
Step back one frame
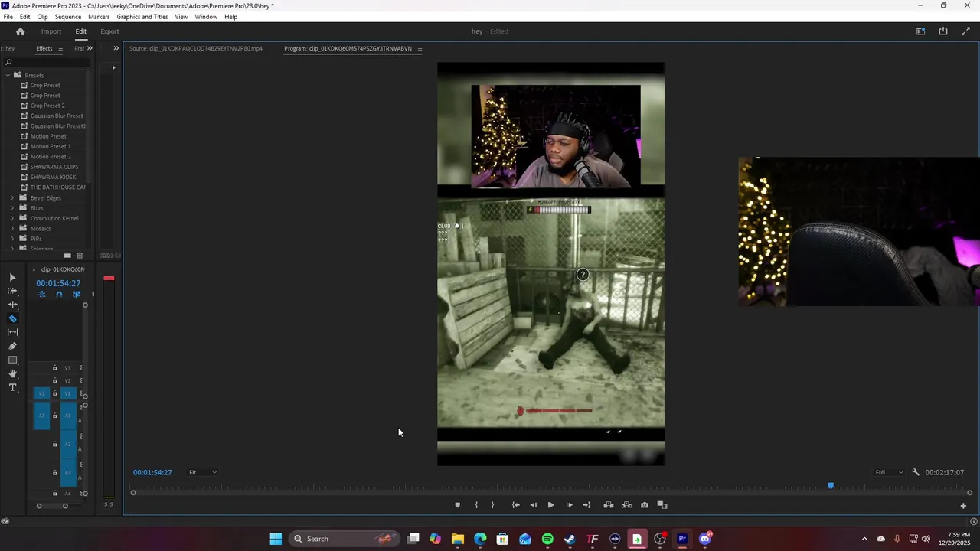click(534, 505)
